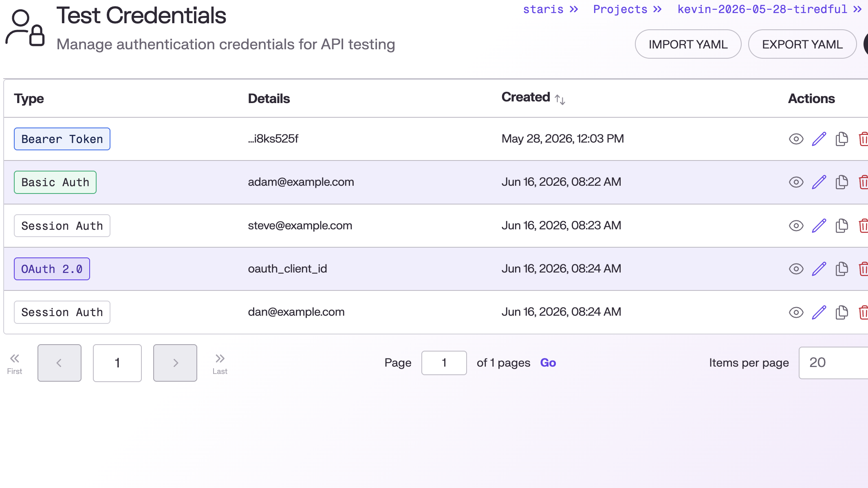The image size is (868, 488).
Task: Edit the OAuth 2.0 credential
Action: 819,269
